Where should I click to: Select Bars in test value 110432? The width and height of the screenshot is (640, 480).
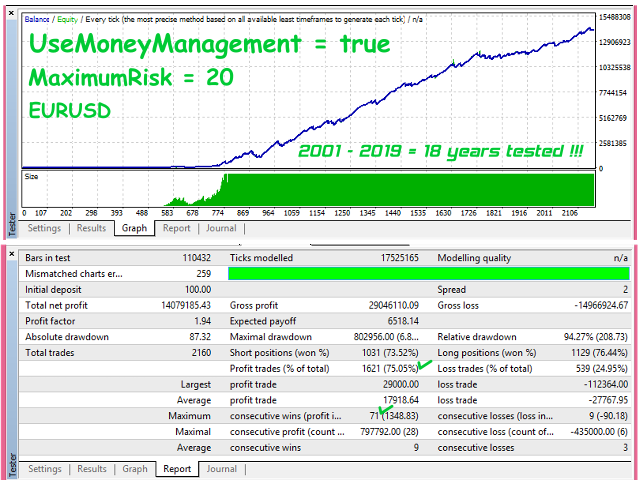[x=196, y=258]
